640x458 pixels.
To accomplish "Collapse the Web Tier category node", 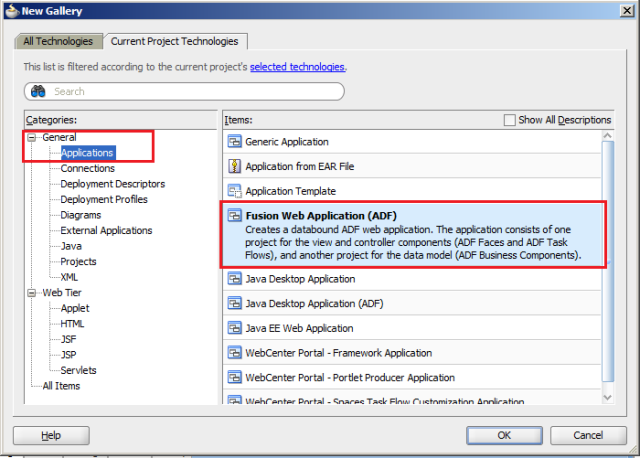I will point(32,293).
